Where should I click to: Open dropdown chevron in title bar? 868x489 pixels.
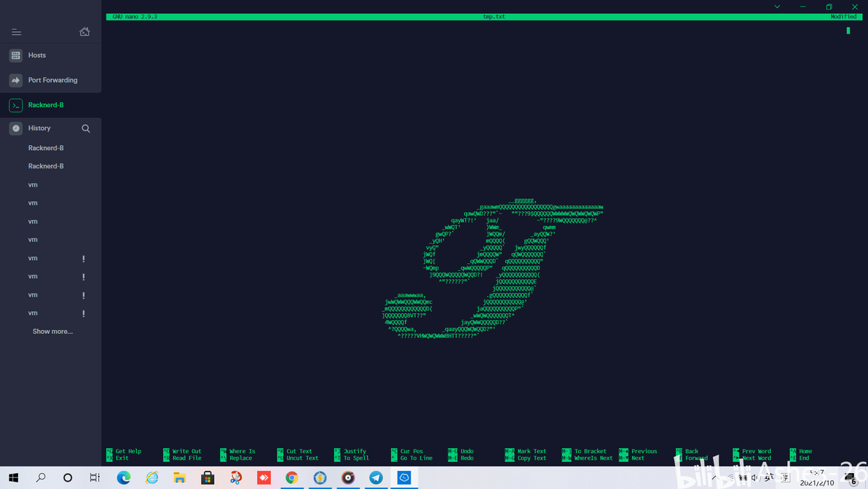coord(777,7)
